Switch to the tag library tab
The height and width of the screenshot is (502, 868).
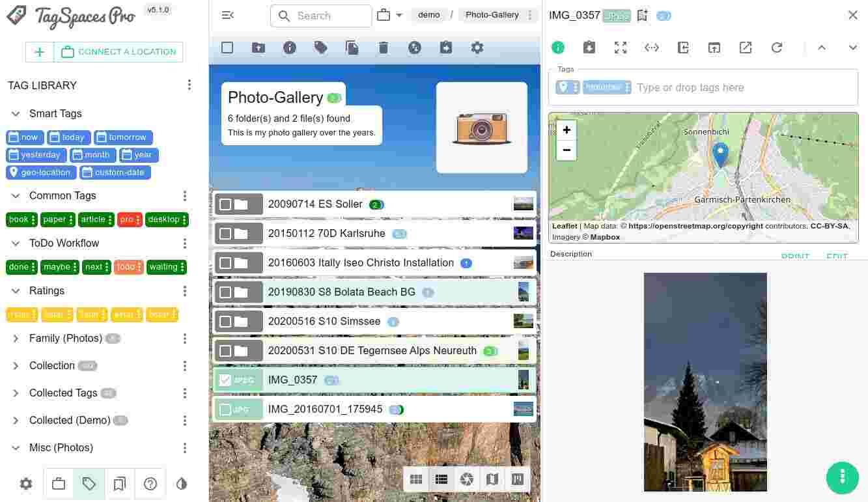coord(89,484)
